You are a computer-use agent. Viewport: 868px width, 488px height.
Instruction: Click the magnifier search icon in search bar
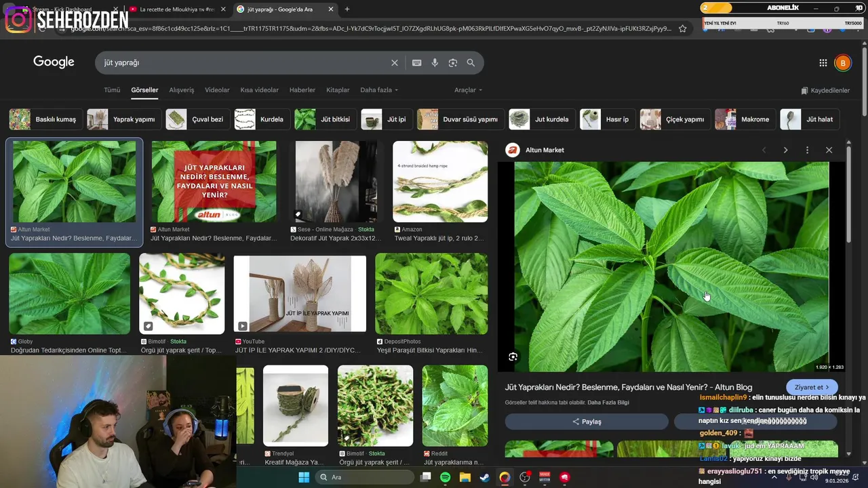pos(471,62)
